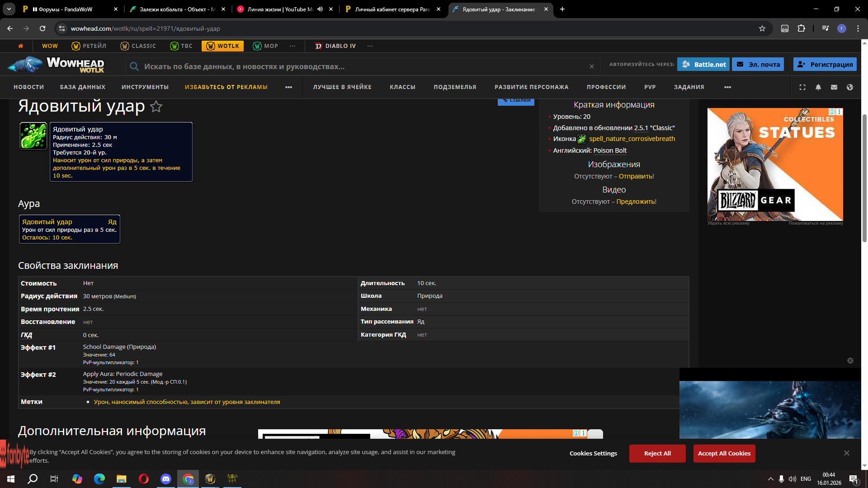Reload the page with refresh icon
This screenshot has width=868, height=488.
[42, 28]
